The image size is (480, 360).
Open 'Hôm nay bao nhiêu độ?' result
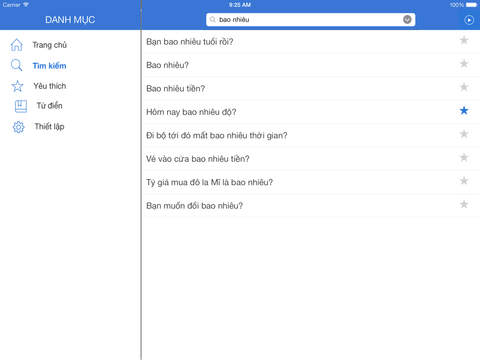pos(191,112)
